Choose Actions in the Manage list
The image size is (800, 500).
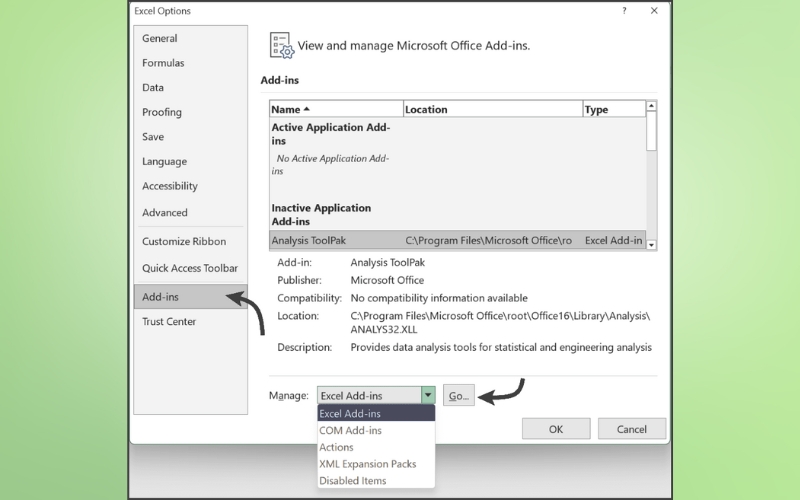click(x=376, y=447)
